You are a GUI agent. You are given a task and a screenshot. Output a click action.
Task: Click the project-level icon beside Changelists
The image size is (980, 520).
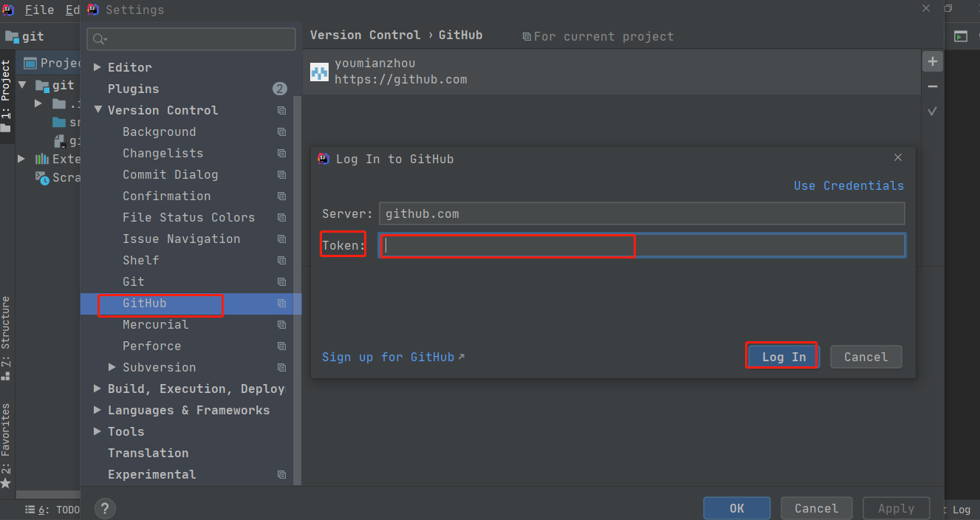[x=281, y=153]
